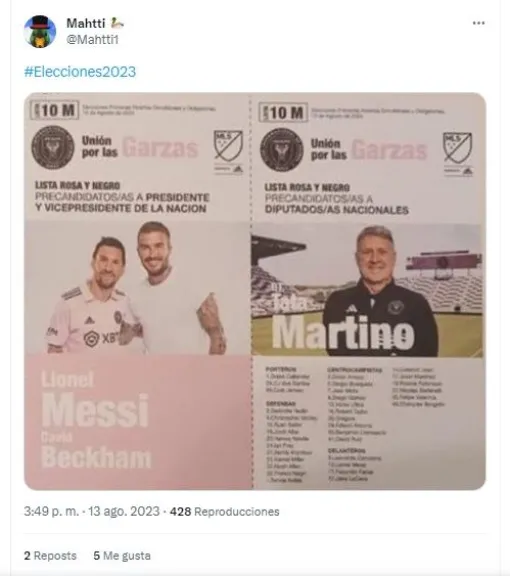
Task: Open the Messi and Beckham photo
Action: [138, 287]
